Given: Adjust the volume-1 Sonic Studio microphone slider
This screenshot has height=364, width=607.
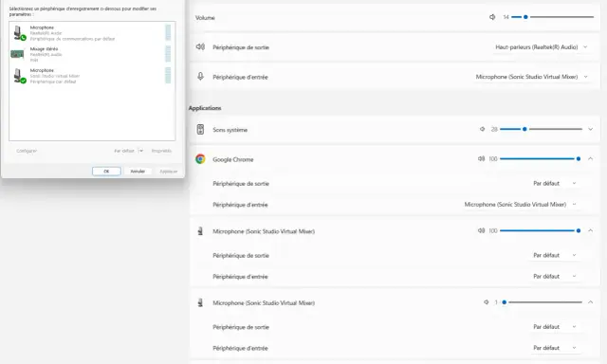Looking at the screenshot, I should (x=541, y=302).
